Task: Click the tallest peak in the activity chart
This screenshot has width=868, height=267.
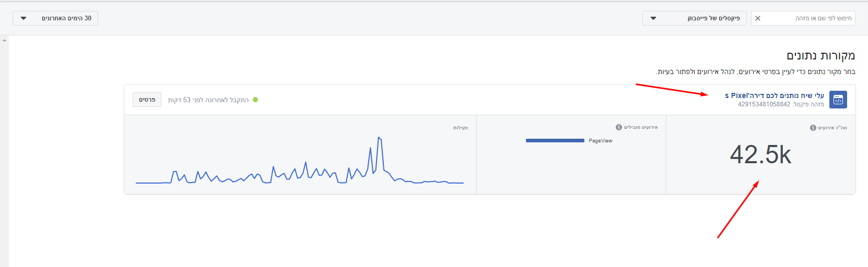Action: 379,138
